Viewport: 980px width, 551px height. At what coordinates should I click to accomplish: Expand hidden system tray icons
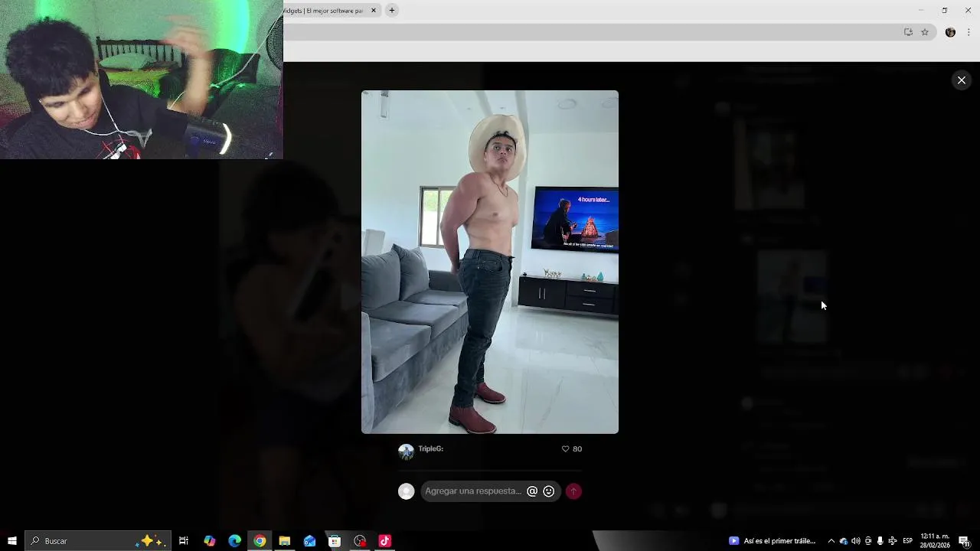click(831, 541)
